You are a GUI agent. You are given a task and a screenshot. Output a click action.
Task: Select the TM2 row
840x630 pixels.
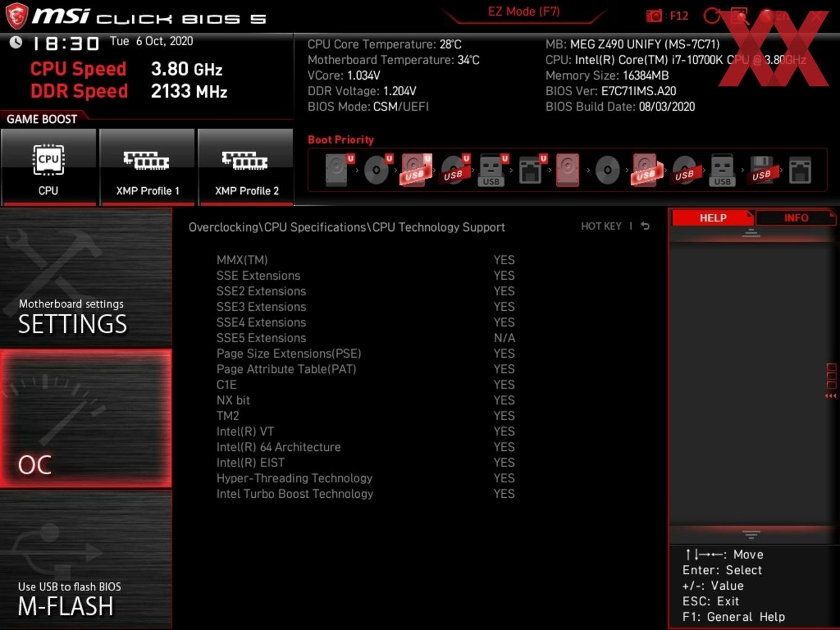click(366, 416)
